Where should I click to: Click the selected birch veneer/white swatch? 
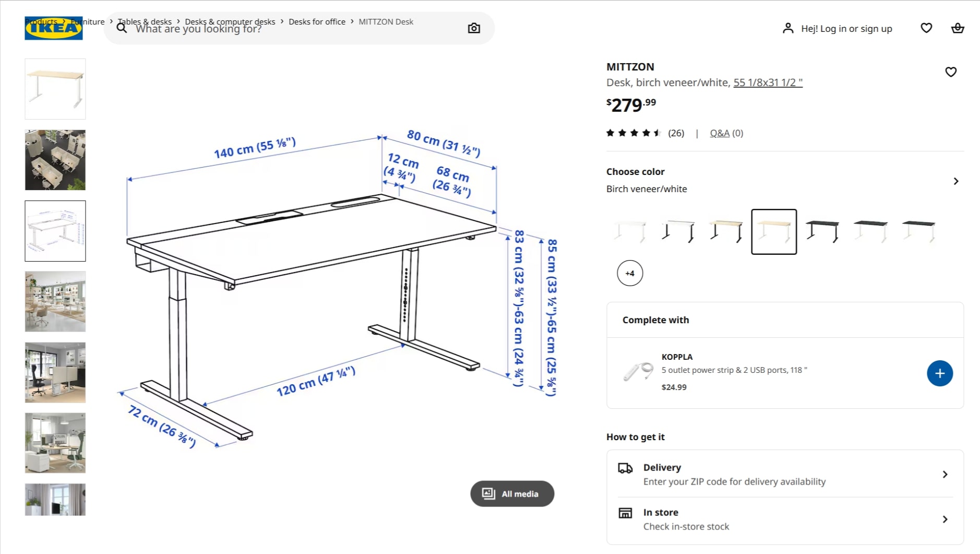pyautogui.click(x=774, y=232)
